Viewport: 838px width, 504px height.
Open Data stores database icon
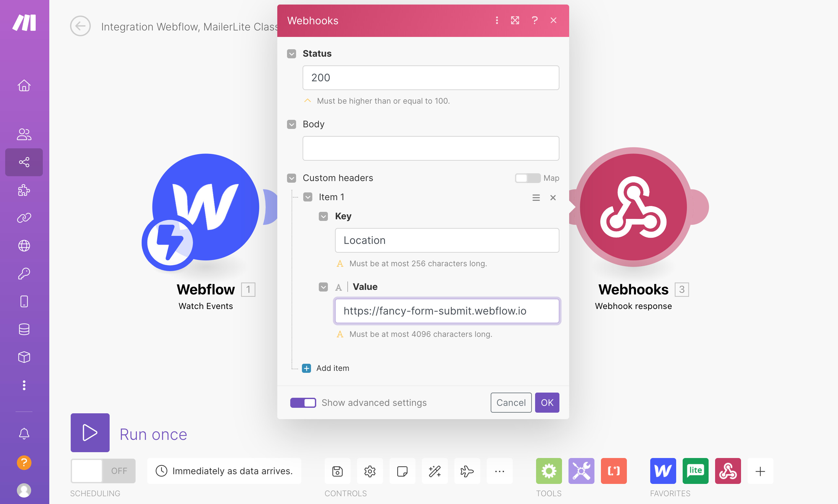tap(24, 329)
